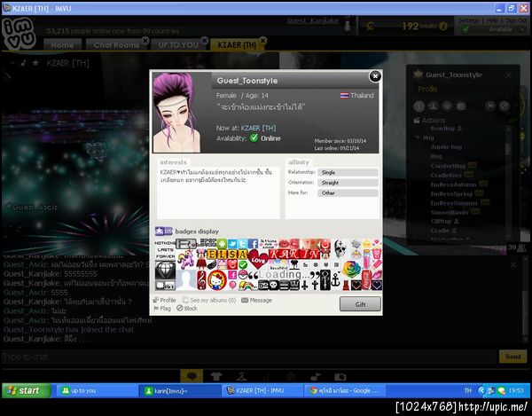Click the green checkmark badge
The width and height of the screenshot is (532, 416).
[243, 264]
